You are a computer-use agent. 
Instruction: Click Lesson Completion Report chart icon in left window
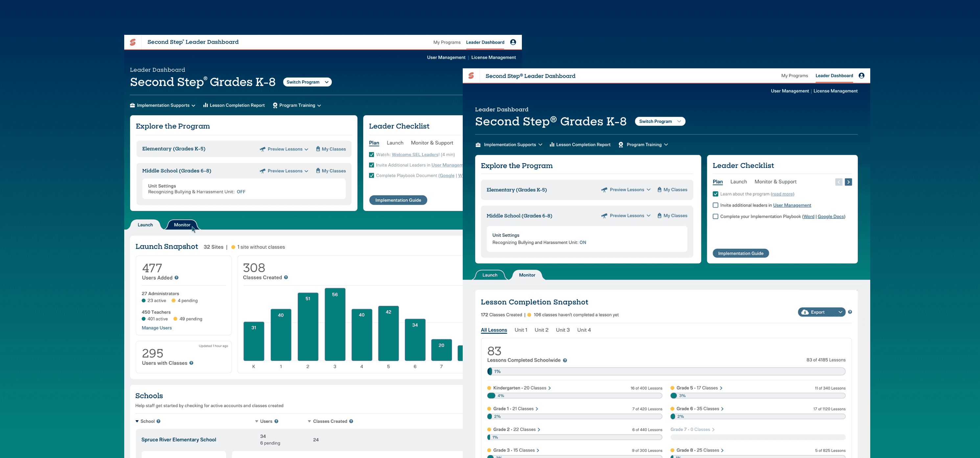(x=205, y=105)
